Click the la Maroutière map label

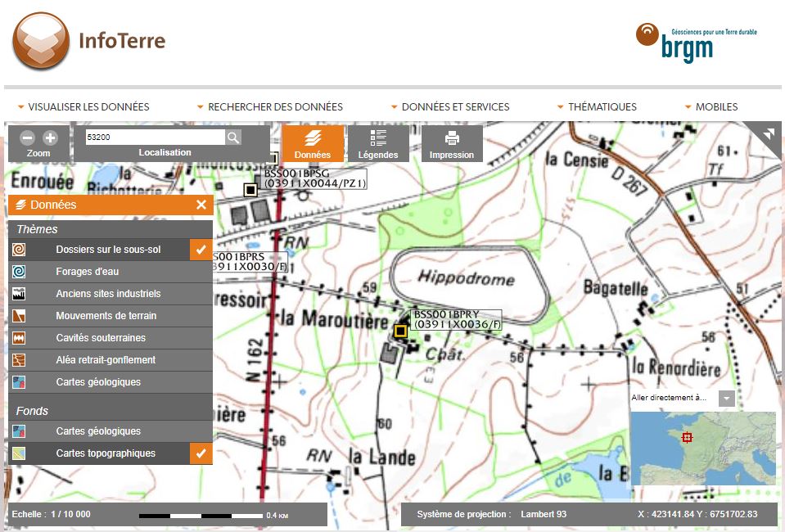335,319
